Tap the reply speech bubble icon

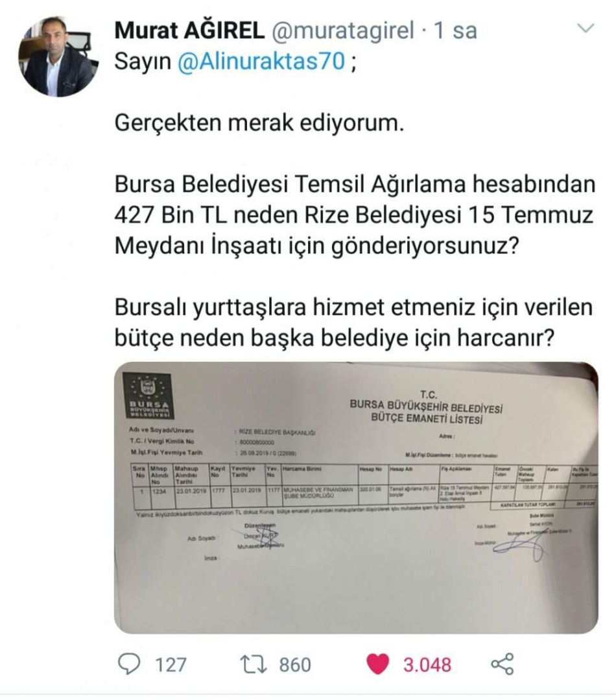(x=129, y=664)
